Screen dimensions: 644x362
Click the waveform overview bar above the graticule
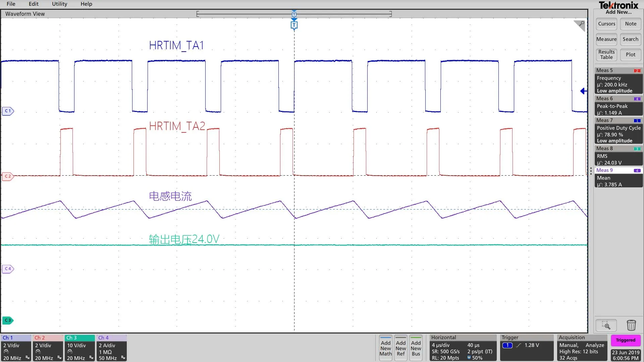coord(294,14)
